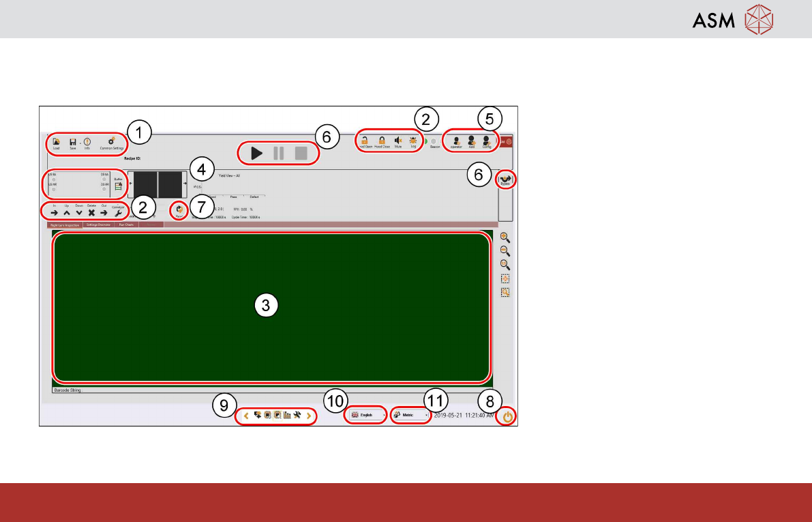Click the Hood Open unlocked padlock icon
This screenshot has width=812, height=522.
click(x=365, y=141)
